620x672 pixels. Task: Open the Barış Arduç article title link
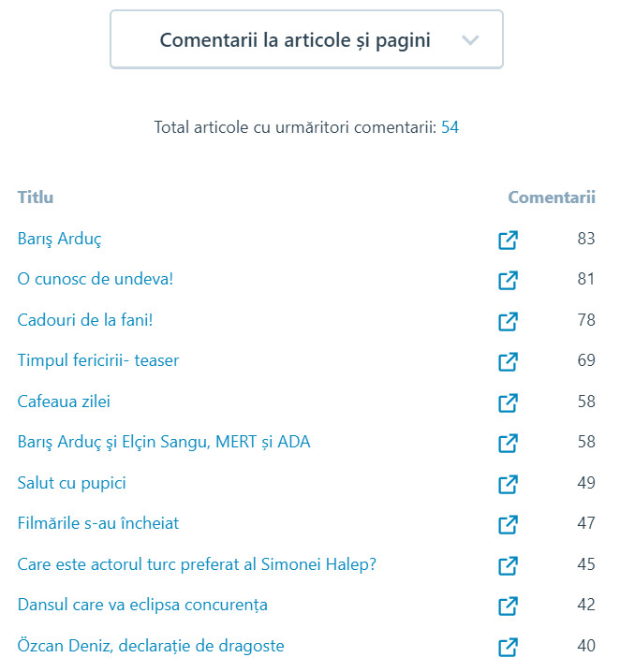pos(60,239)
